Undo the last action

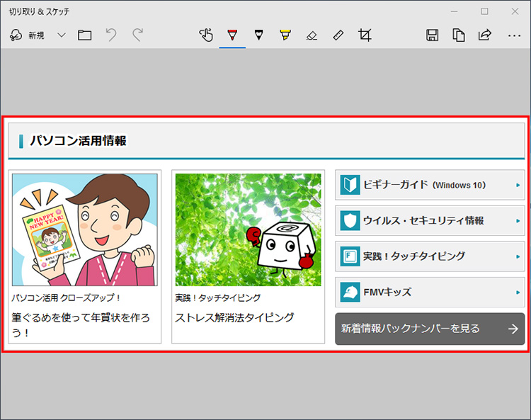(111, 35)
